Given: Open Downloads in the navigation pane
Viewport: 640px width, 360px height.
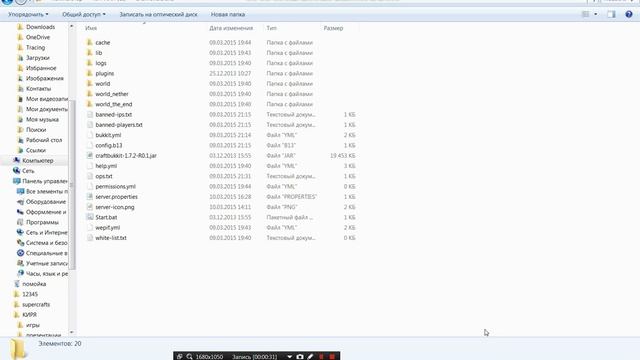Looking at the screenshot, I should click(x=40, y=27).
